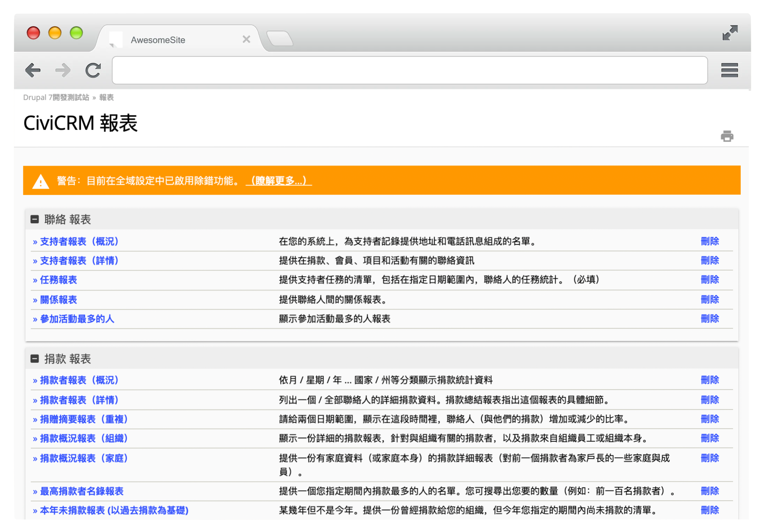The height and width of the screenshot is (532, 762).
Task: Click 刪除 for 捐款者報表（詳情）
Action: [x=710, y=399]
